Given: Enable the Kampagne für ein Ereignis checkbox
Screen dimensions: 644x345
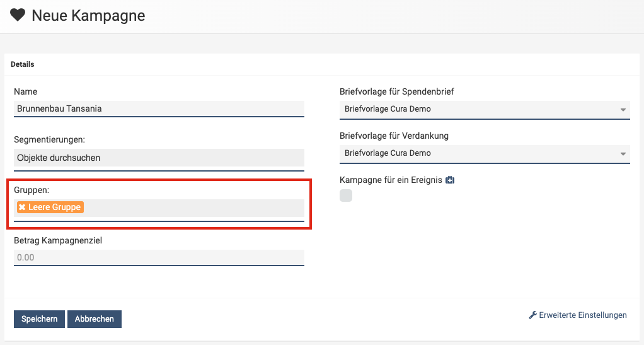Looking at the screenshot, I should point(346,196).
